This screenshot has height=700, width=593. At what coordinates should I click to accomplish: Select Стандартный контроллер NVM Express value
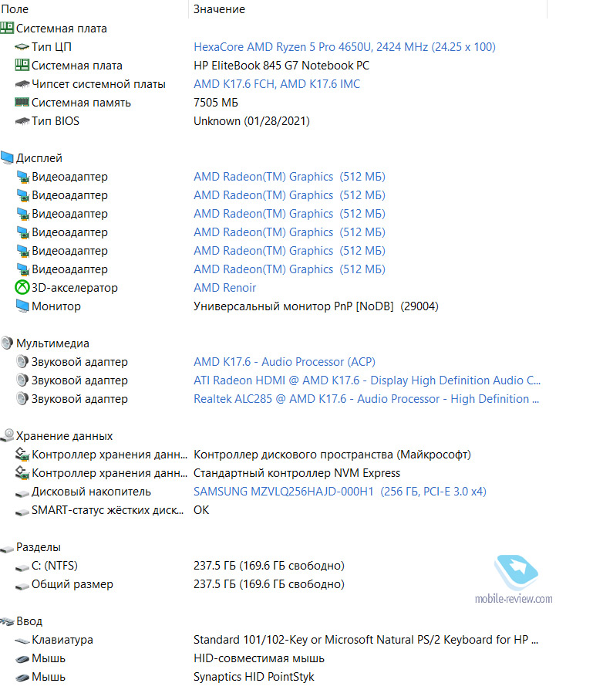pos(297,473)
